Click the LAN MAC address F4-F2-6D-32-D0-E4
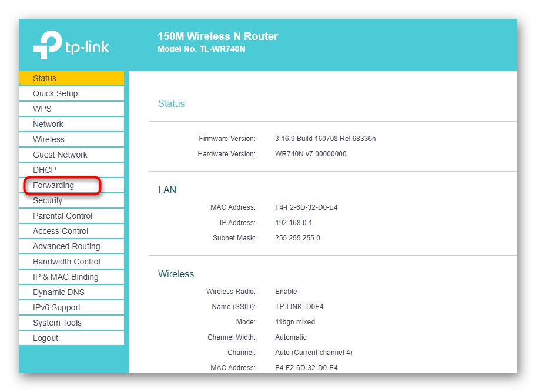Screen dimensions: 536x392 click(x=306, y=207)
